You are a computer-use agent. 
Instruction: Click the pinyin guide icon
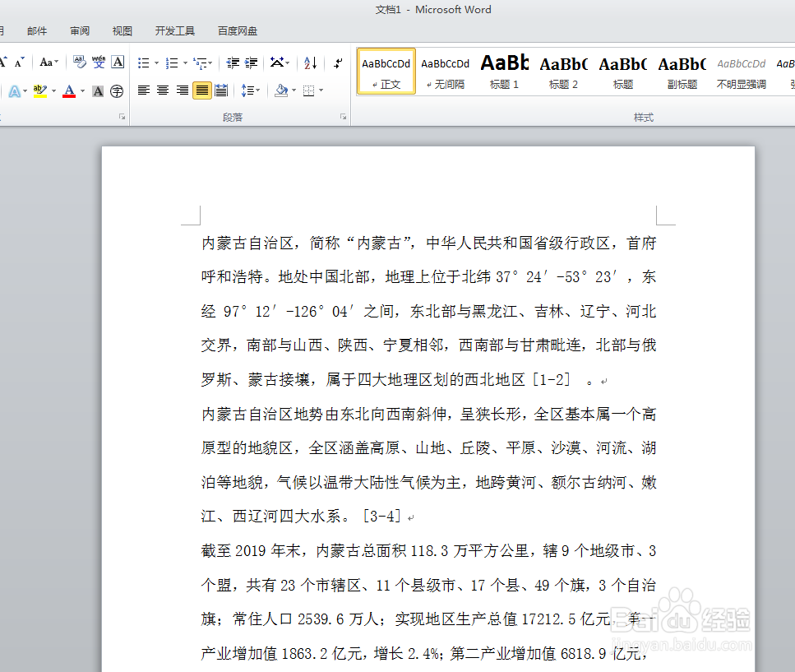point(99,62)
